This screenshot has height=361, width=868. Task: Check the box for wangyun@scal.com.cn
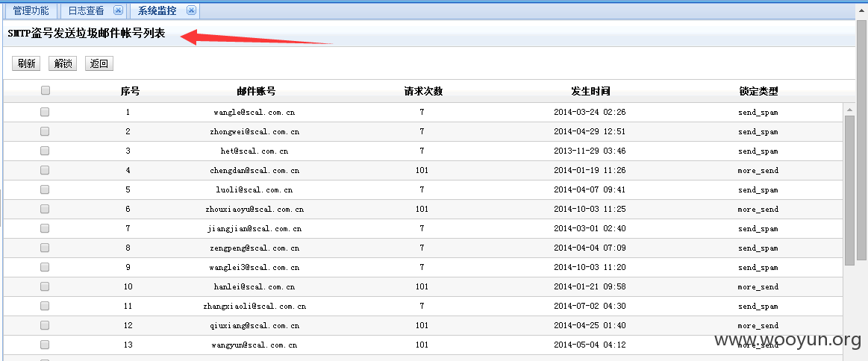click(x=45, y=345)
